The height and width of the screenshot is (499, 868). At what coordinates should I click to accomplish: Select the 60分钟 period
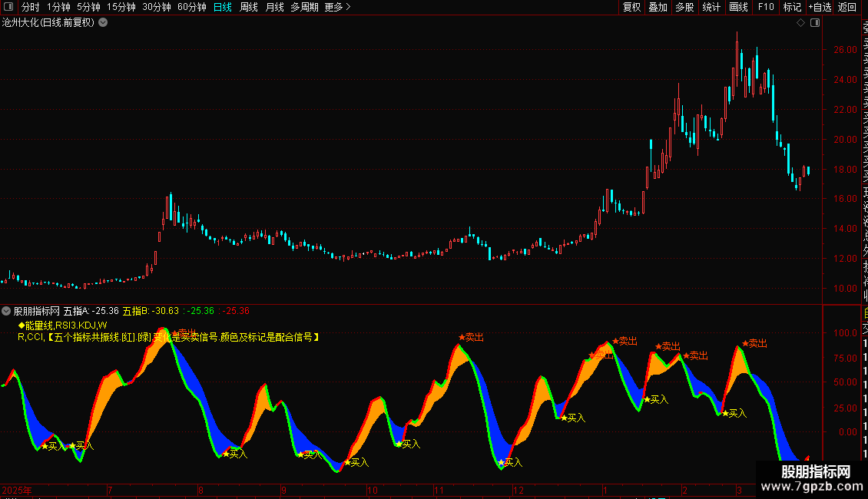tap(191, 7)
